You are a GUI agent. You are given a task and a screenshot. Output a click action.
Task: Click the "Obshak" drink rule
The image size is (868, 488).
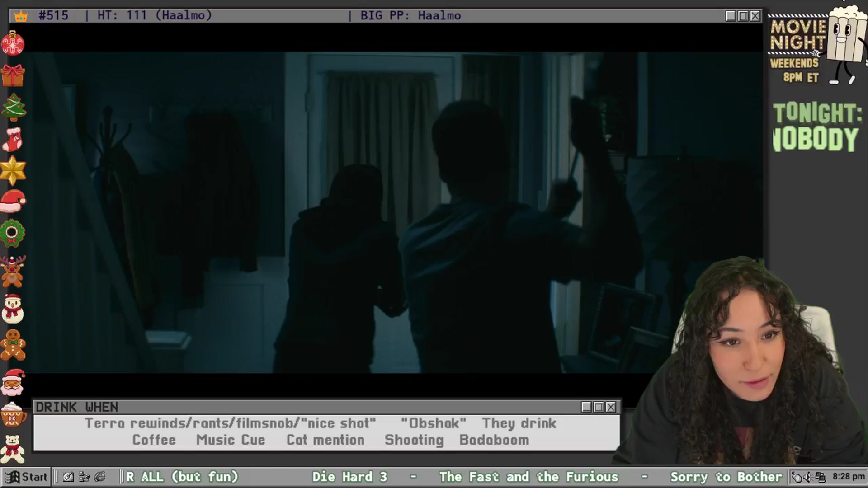434,423
